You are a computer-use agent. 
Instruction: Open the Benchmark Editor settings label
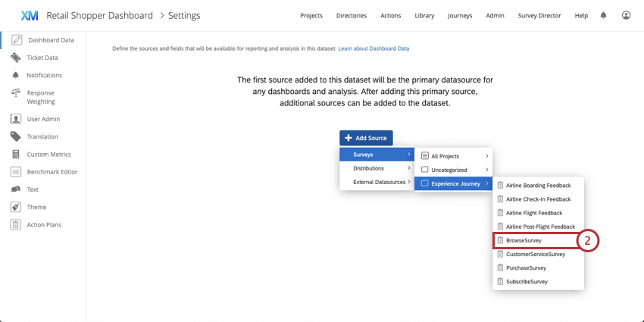pos(52,172)
